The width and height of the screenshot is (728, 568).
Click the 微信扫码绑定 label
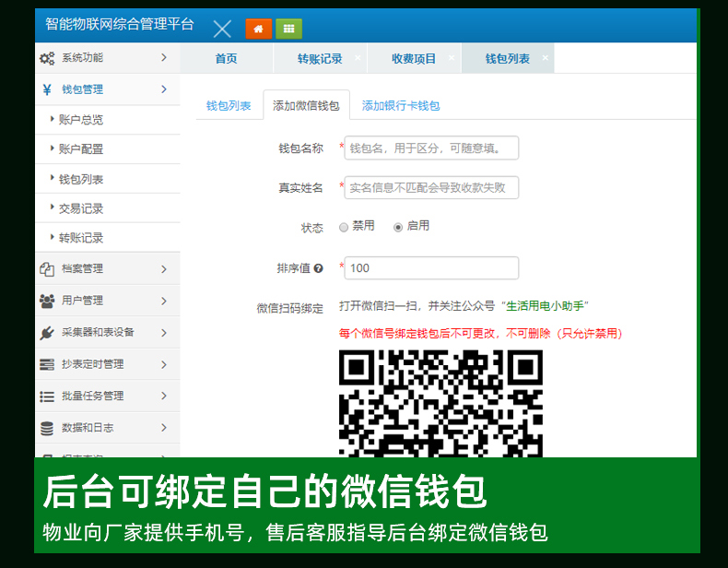click(289, 308)
